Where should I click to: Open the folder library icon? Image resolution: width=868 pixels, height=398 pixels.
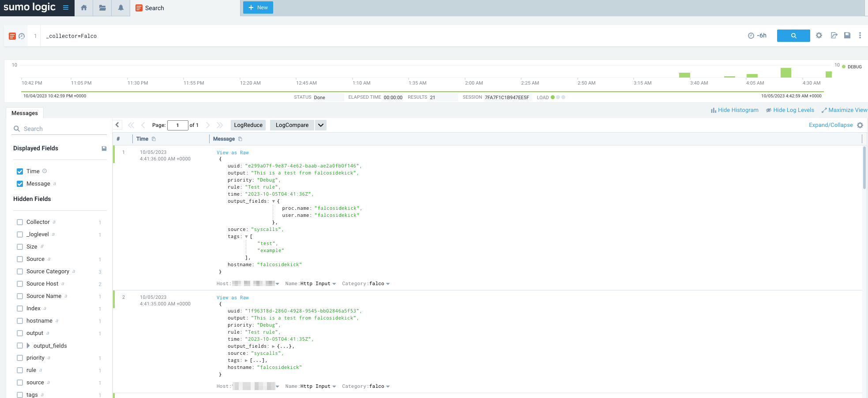[102, 8]
